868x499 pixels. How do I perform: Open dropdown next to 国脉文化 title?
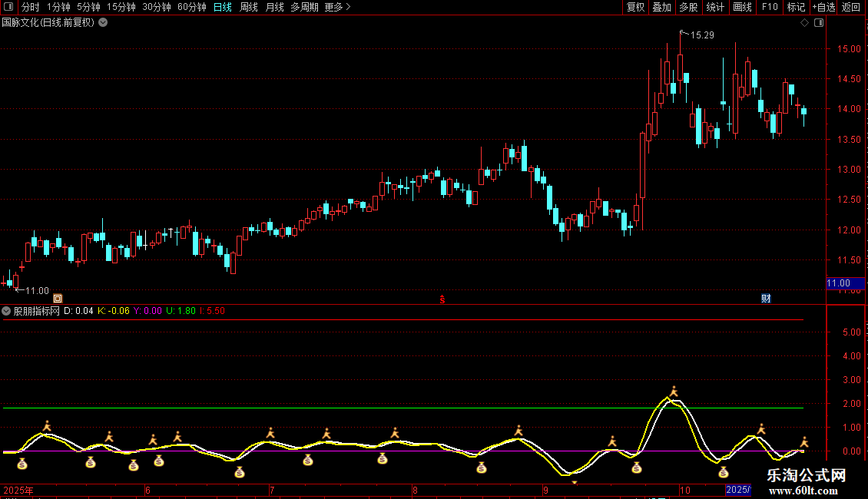click(x=103, y=23)
